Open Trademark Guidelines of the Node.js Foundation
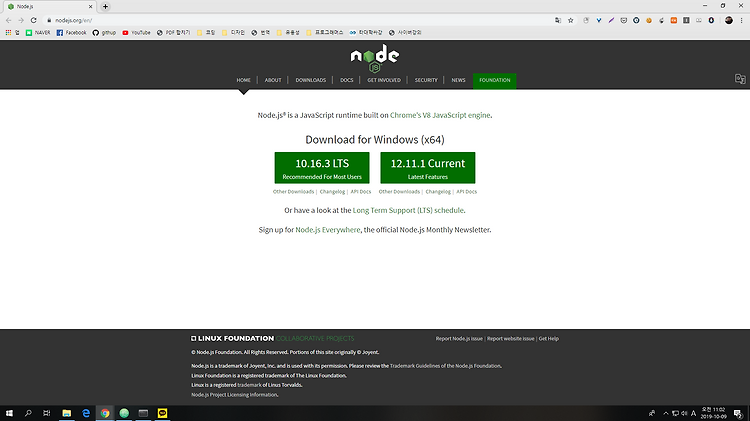The height and width of the screenshot is (421, 750). tap(445, 366)
